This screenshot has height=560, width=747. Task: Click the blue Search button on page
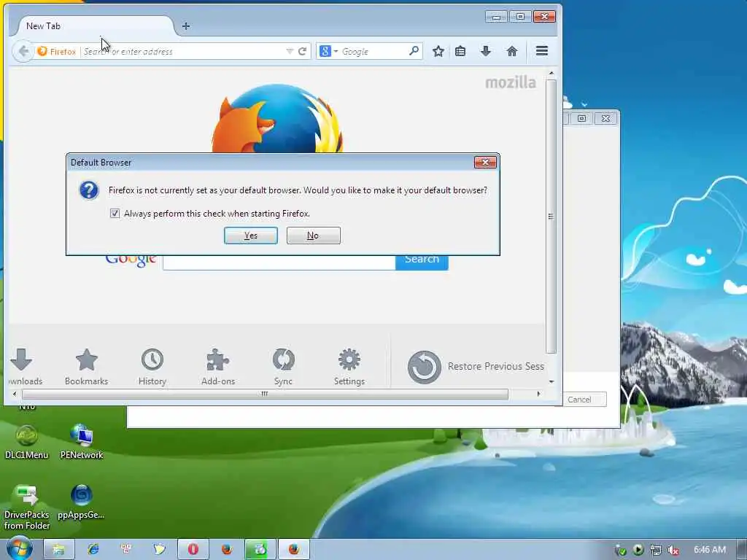click(422, 262)
